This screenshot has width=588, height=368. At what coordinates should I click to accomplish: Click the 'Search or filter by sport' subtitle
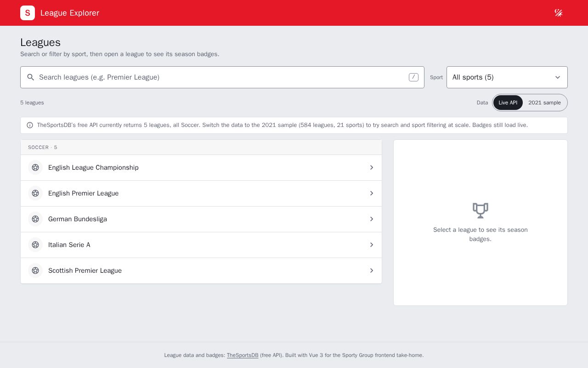pos(120,54)
